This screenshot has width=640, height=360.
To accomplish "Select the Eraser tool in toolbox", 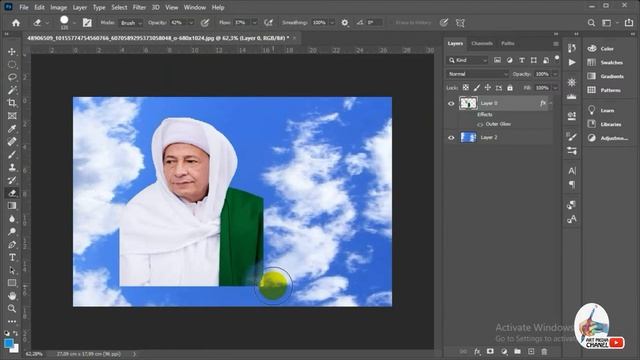I will tap(12, 193).
